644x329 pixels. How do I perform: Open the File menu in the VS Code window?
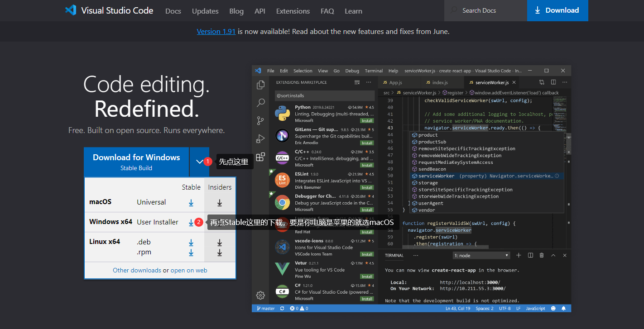[271, 71]
